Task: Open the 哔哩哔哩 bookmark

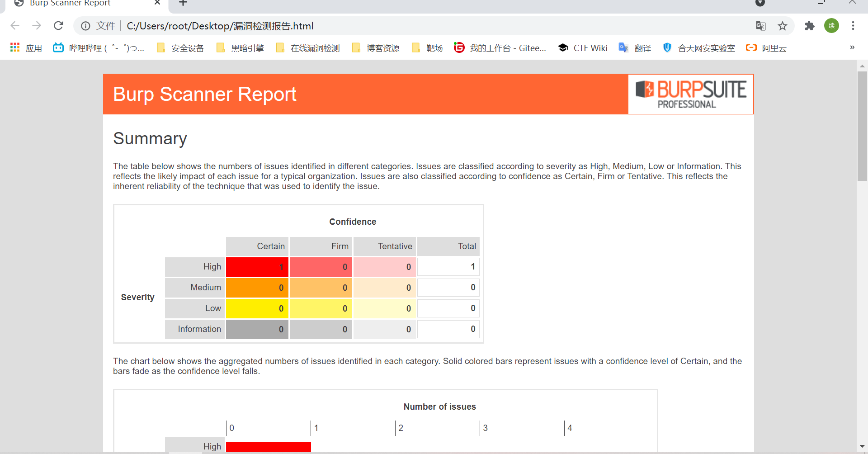Action: coord(99,48)
